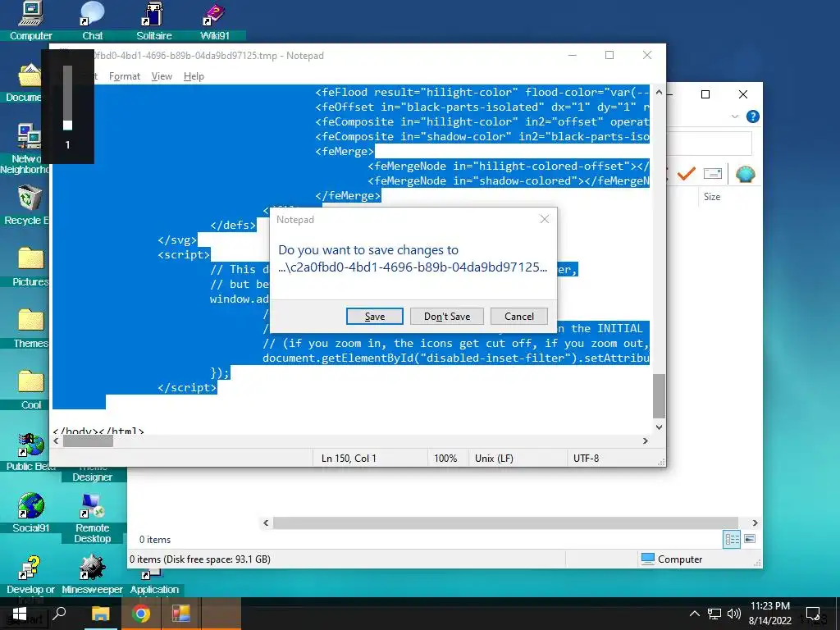Image resolution: width=840 pixels, height=630 pixels.
Task: Click the taskbar search magnifier icon
Action: coord(59,613)
